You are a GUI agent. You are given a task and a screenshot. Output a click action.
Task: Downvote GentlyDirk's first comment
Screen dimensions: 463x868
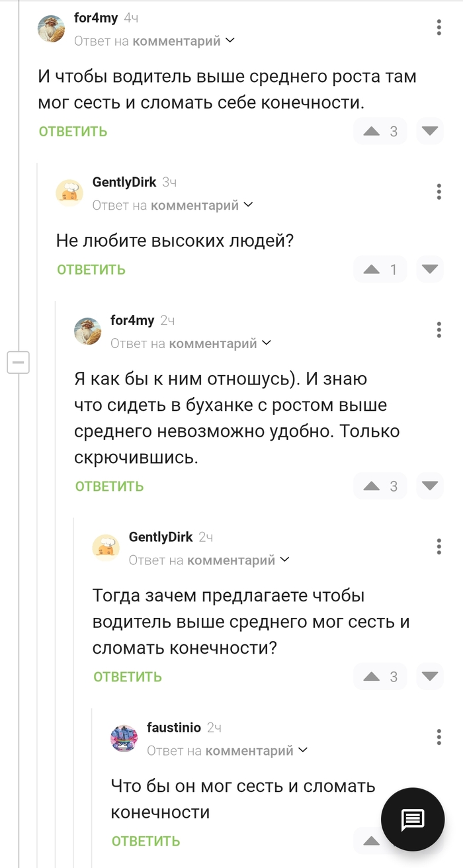coord(429,269)
